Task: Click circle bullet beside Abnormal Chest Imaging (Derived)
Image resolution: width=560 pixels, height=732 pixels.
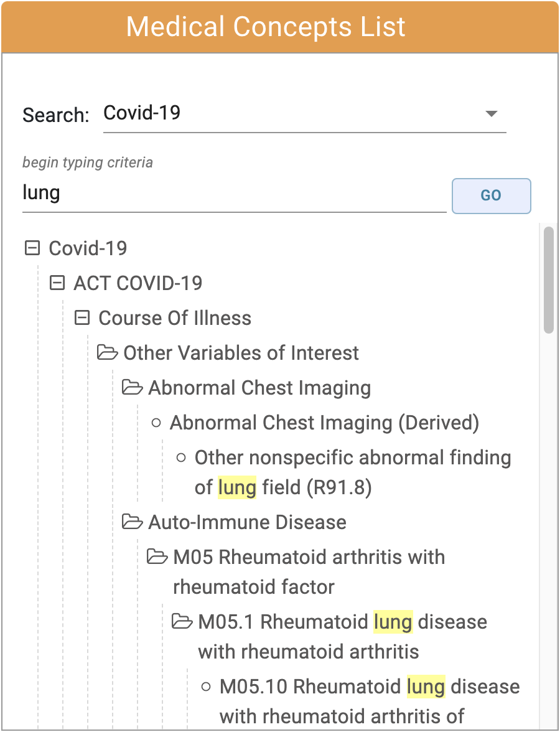Action: click(x=157, y=423)
